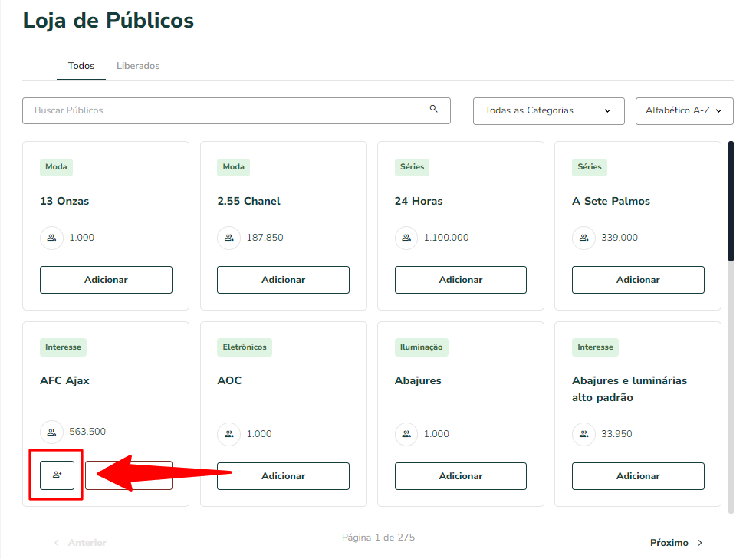
Task: Click the vertical scrollbar thumb
Action: click(x=731, y=201)
